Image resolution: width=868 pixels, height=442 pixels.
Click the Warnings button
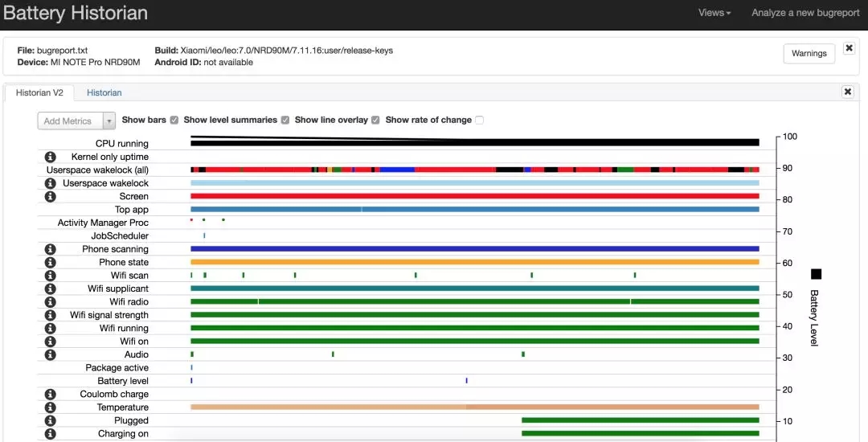click(809, 54)
